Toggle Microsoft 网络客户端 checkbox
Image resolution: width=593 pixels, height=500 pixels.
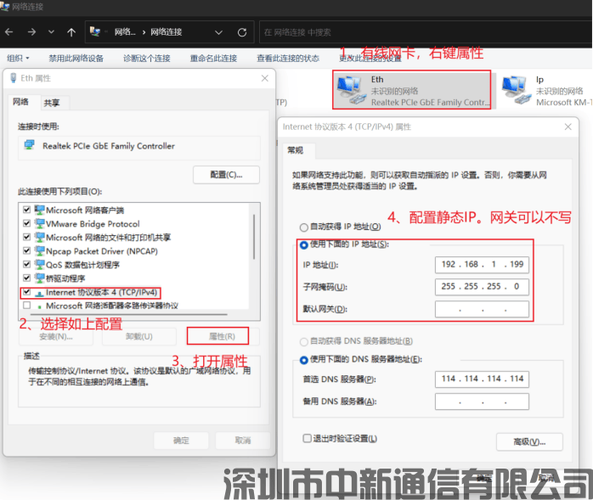tap(27, 209)
